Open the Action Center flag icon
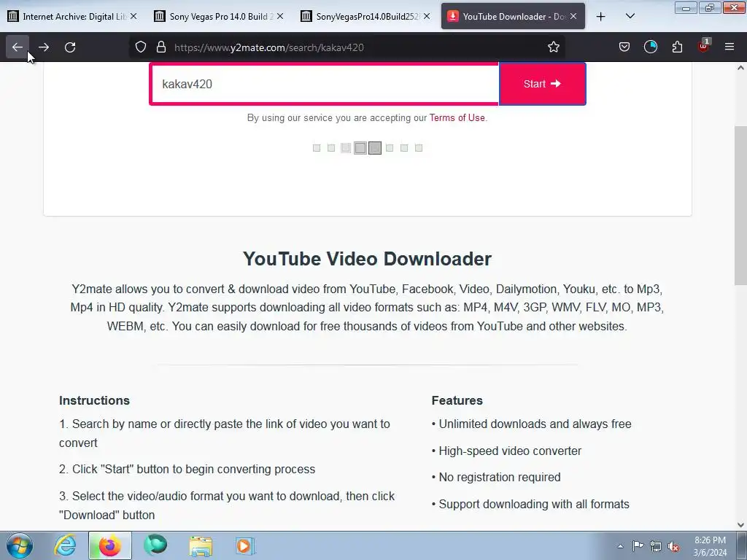747x560 pixels. (638, 546)
